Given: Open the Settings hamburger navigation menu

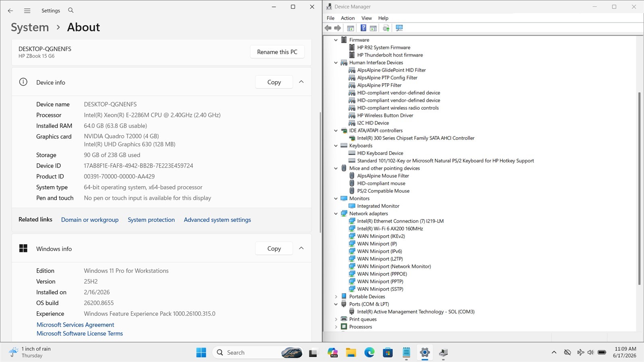Looking at the screenshot, I should click(x=27, y=10).
